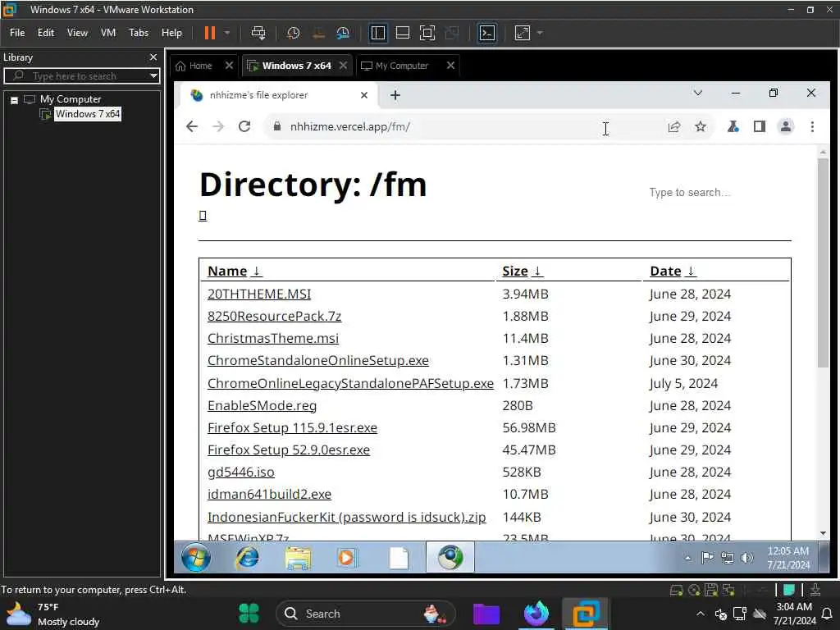Close the Library panel
Image resolution: width=840 pixels, height=630 pixels.
tap(153, 57)
